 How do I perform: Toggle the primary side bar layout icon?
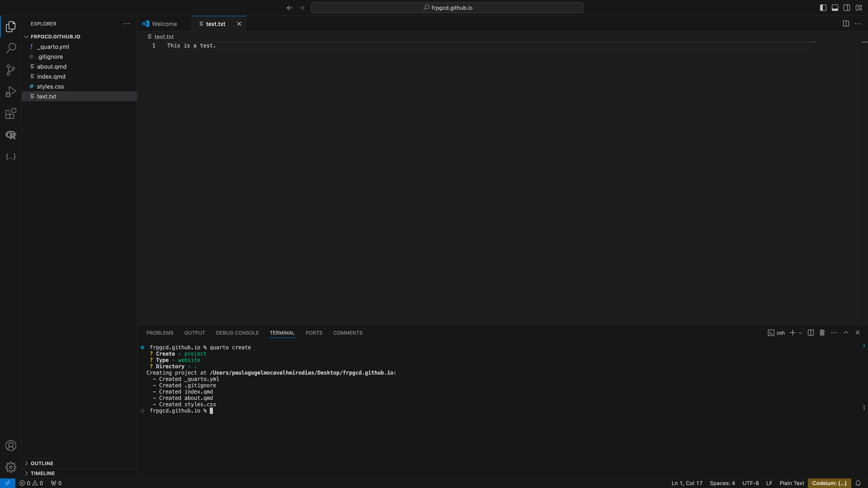coord(823,8)
